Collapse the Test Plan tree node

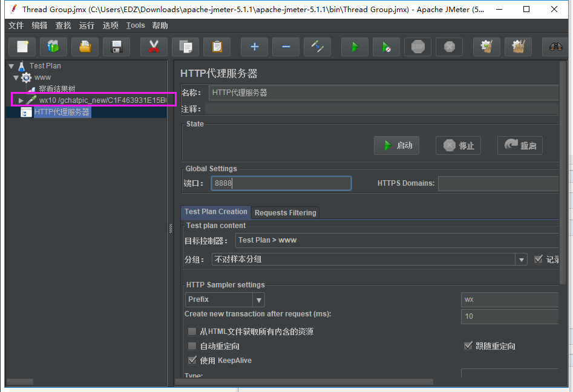click(x=11, y=66)
